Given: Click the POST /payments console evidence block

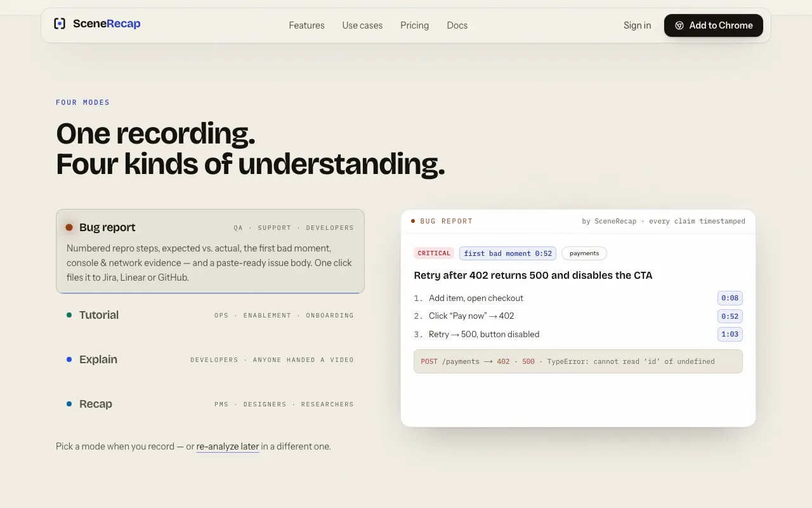Looking at the screenshot, I should click(x=578, y=361).
